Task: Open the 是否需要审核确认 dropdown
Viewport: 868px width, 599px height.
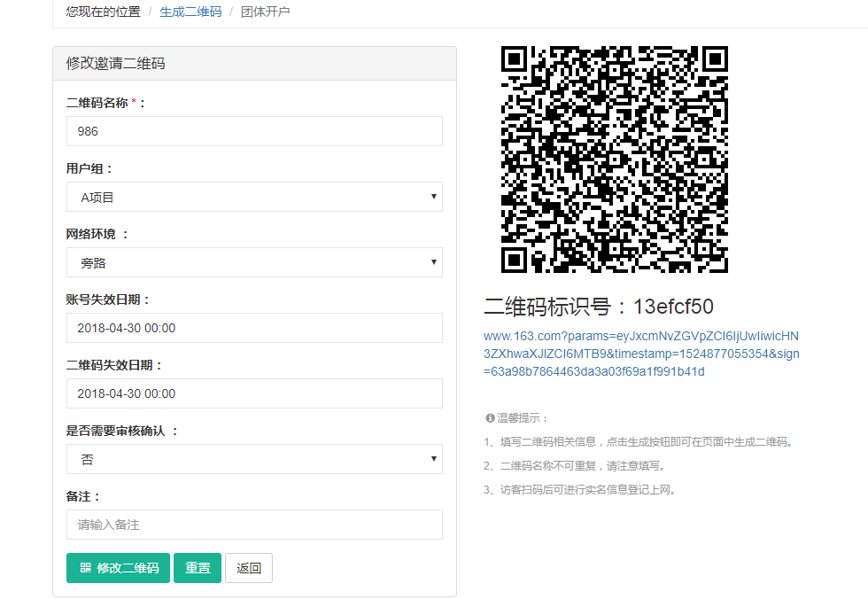Action: point(255,459)
